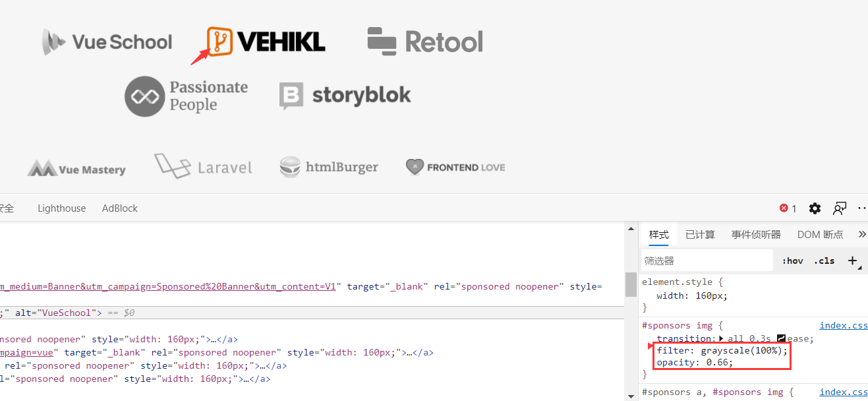This screenshot has width=868, height=401.
Task: Expand the transition shorthand property triangle
Action: pos(721,338)
